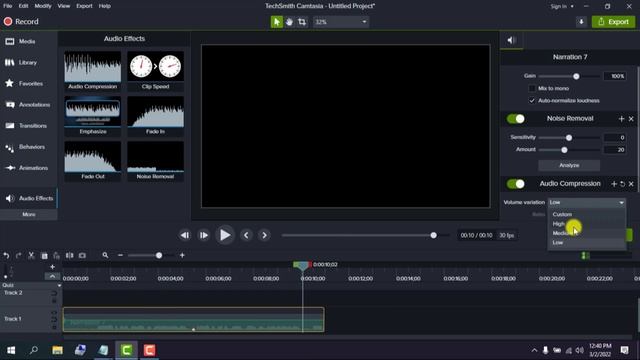Choose Custom in Volume variation list

click(587, 214)
